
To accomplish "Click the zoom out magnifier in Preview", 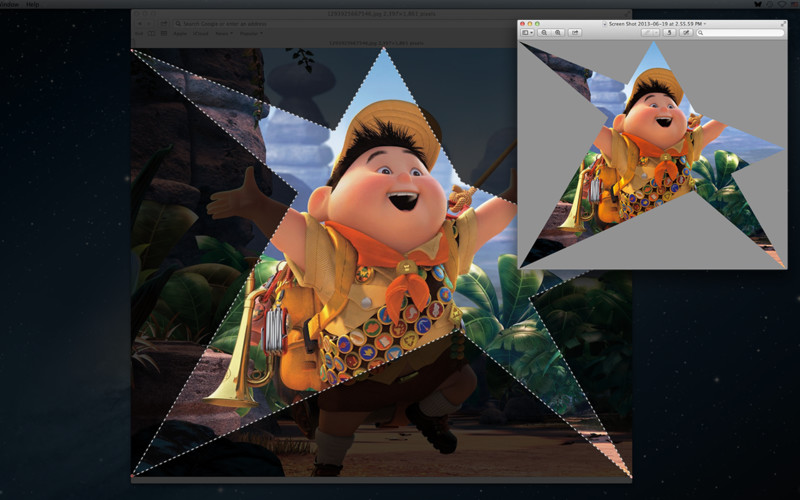I will coord(544,33).
